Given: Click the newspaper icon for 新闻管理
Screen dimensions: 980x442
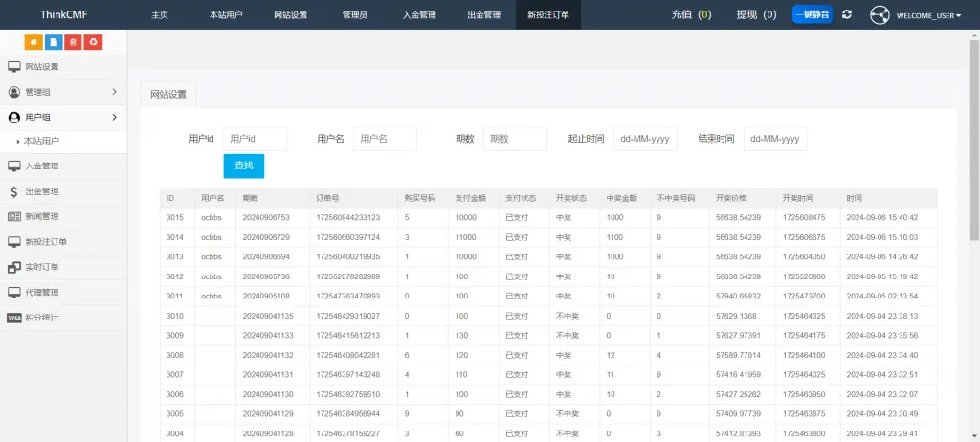Looking at the screenshot, I should tap(14, 216).
